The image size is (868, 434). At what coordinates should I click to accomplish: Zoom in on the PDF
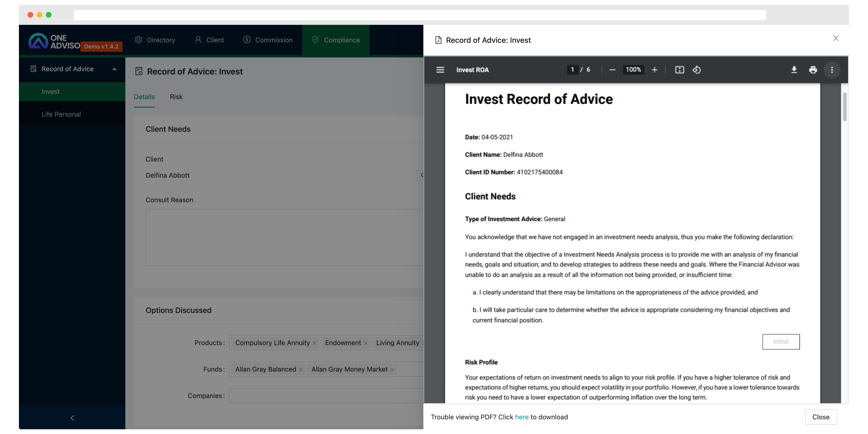pyautogui.click(x=655, y=70)
